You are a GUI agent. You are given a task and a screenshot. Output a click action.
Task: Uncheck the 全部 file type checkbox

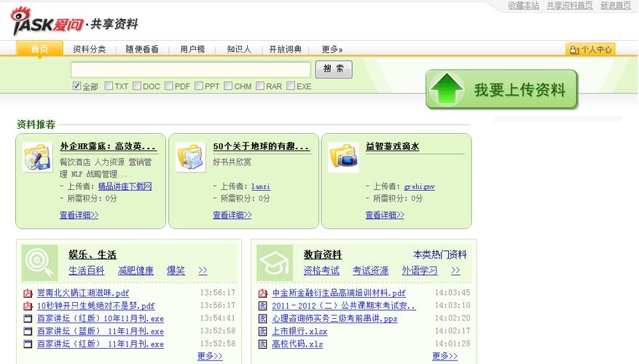tap(77, 86)
